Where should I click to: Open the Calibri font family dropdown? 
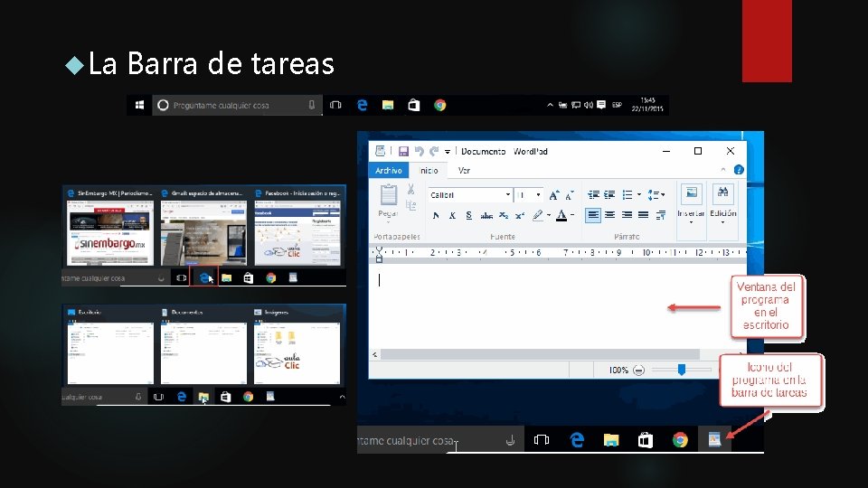[x=507, y=195]
